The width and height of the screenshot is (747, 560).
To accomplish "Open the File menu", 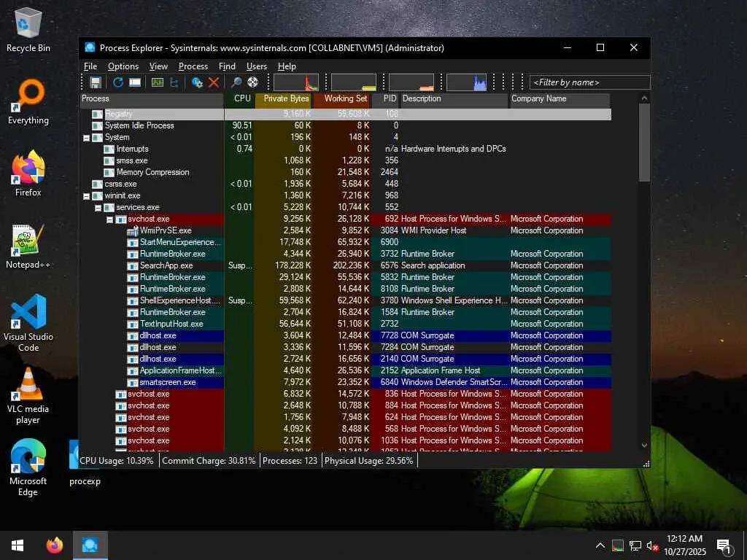I will (90, 66).
